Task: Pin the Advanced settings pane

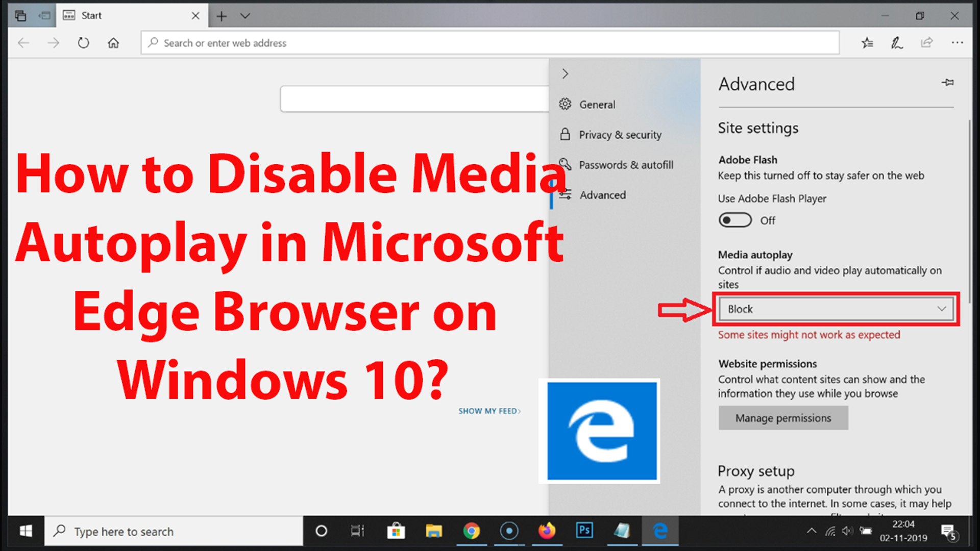Action: coord(948,83)
